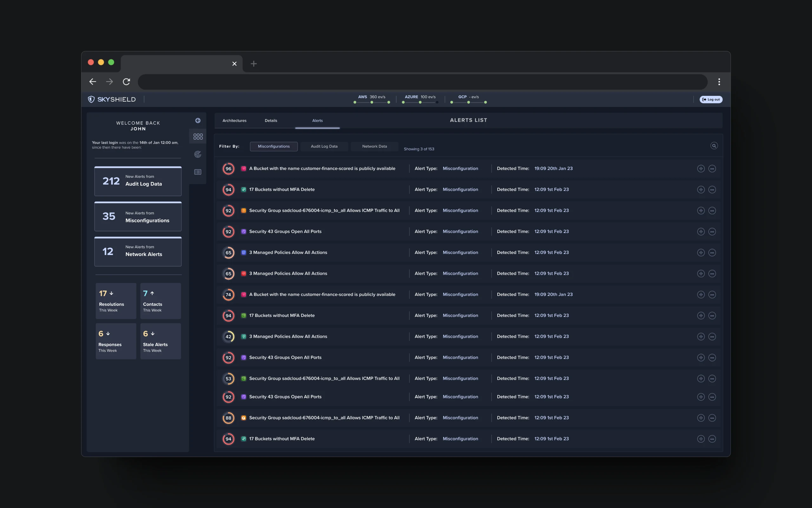Click the green service icon on score 53 row

(x=244, y=379)
